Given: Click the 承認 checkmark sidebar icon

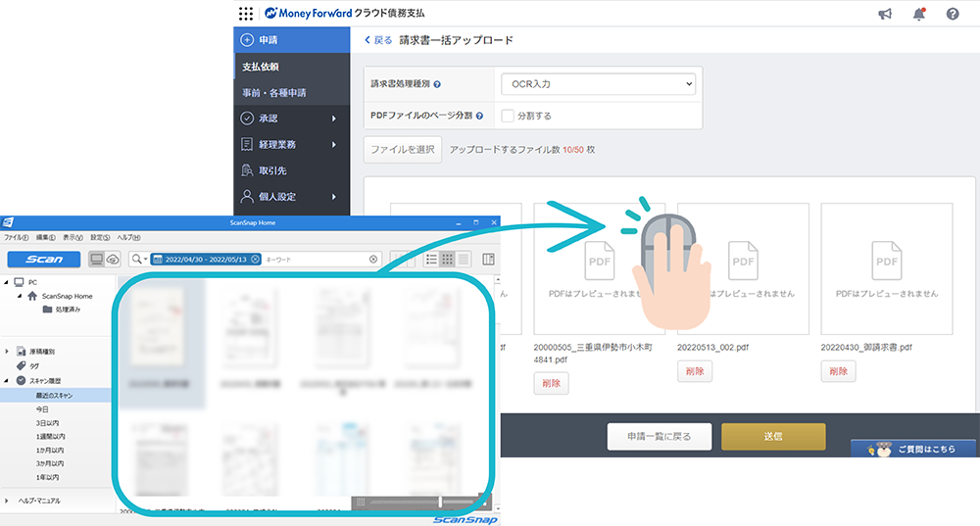Looking at the screenshot, I should click(247, 119).
